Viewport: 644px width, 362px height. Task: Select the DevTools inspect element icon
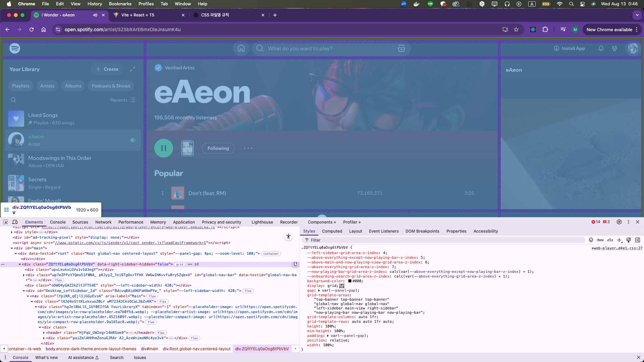[x=5, y=222]
